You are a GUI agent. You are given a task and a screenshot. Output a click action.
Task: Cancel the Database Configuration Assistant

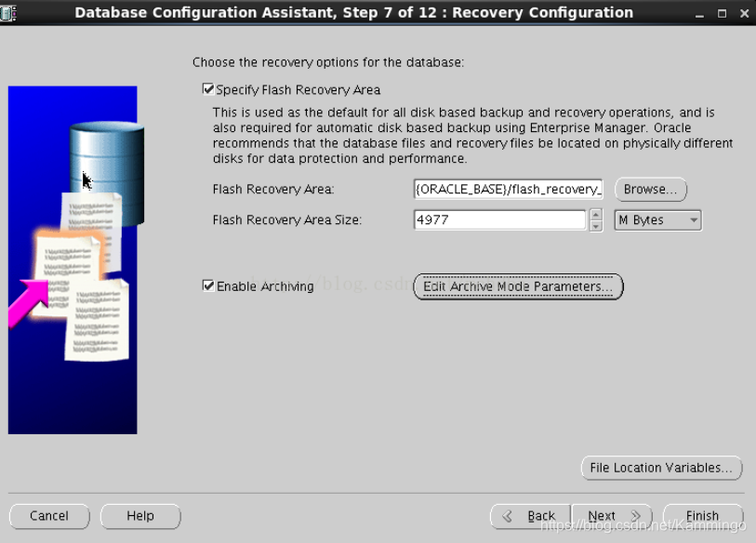(49, 516)
